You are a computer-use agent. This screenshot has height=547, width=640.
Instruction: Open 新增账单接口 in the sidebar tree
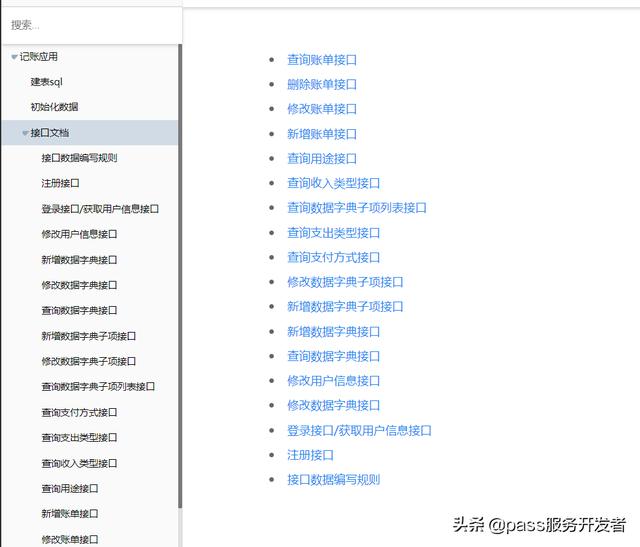(x=70, y=514)
